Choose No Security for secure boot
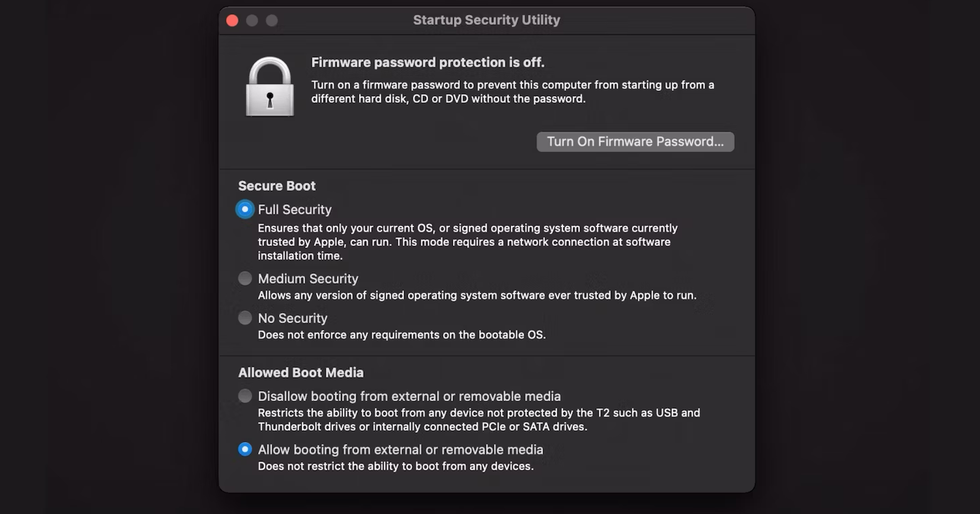The image size is (980, 514). pos(245,318)
